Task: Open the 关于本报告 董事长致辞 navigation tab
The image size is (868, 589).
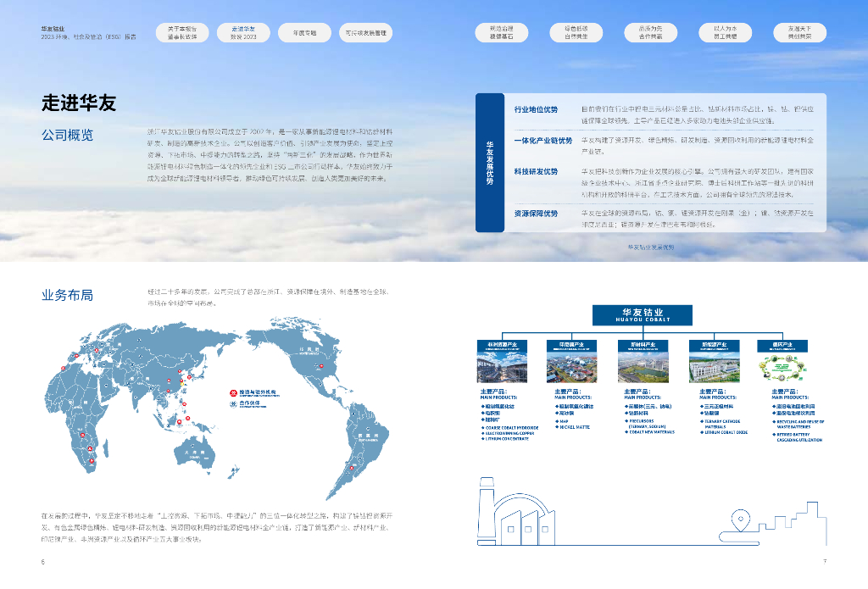Action: pyautogui.click(x=182, y=33)
